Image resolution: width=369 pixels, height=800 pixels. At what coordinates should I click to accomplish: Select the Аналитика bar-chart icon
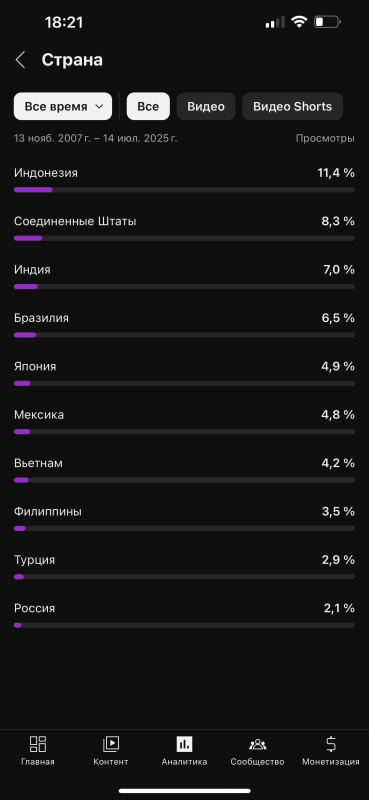tap(184, 744)
